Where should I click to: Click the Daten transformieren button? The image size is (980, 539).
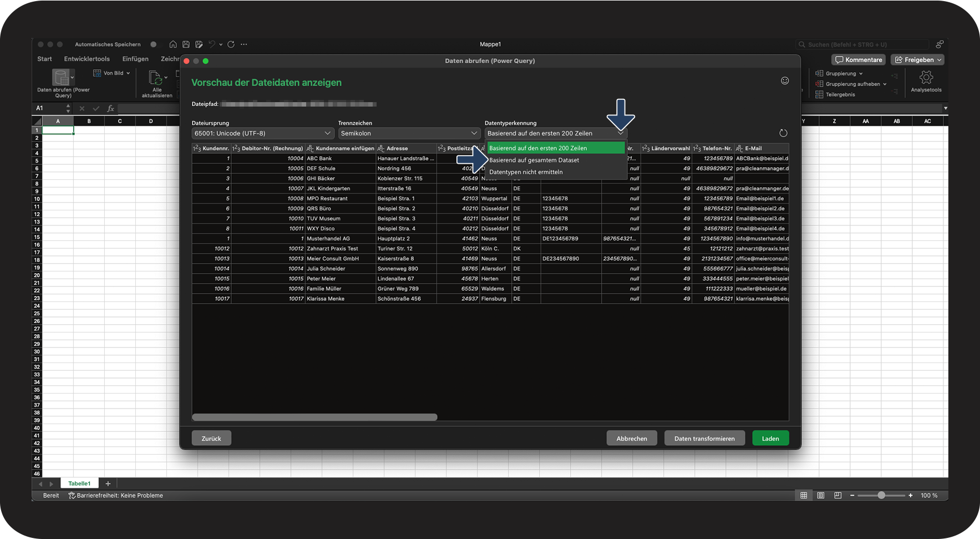click(704, 439)
